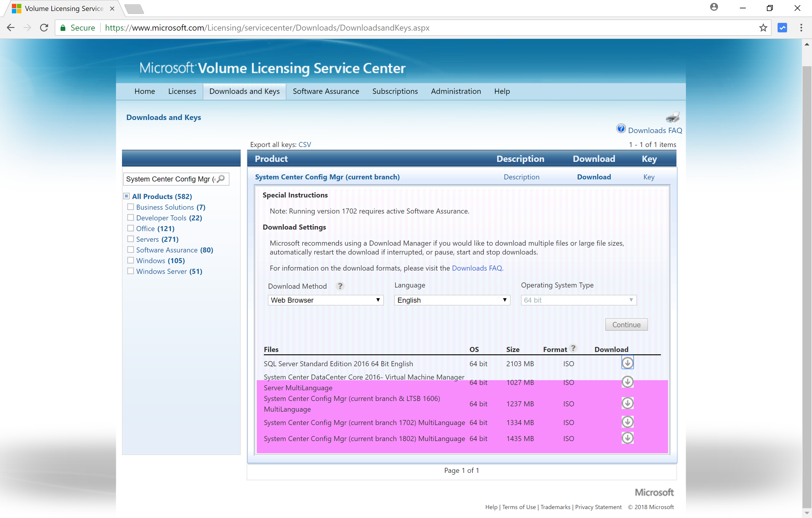Check the Servers filter checkbox

click(131, 239)
